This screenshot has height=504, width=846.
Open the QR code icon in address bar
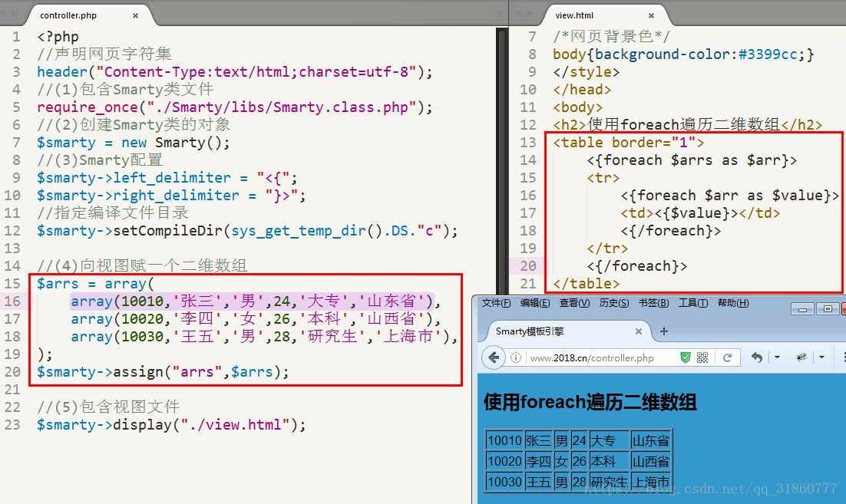702,357
